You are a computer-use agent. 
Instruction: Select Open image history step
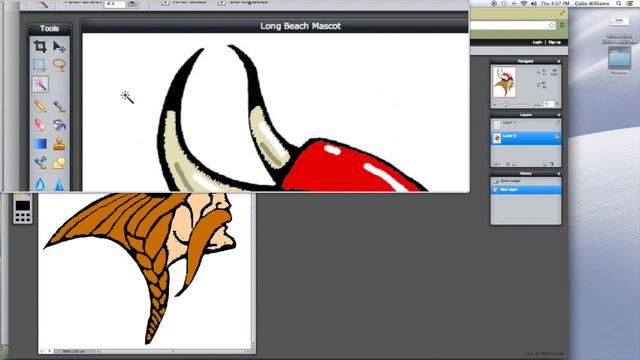coord(526,180)
